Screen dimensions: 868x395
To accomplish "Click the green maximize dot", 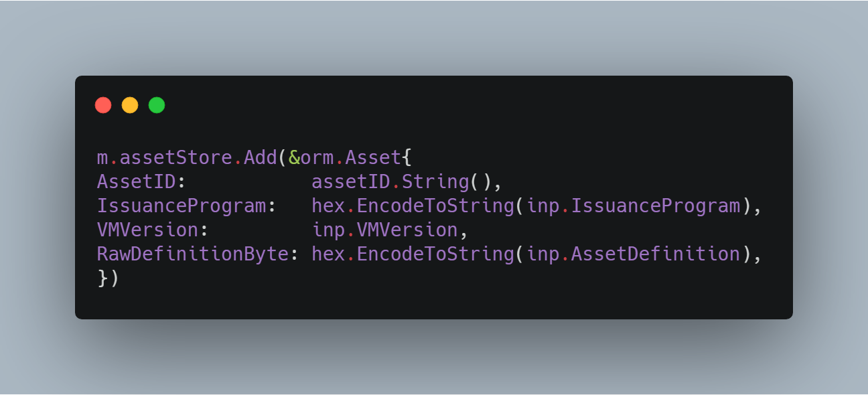I will (157, 105).
